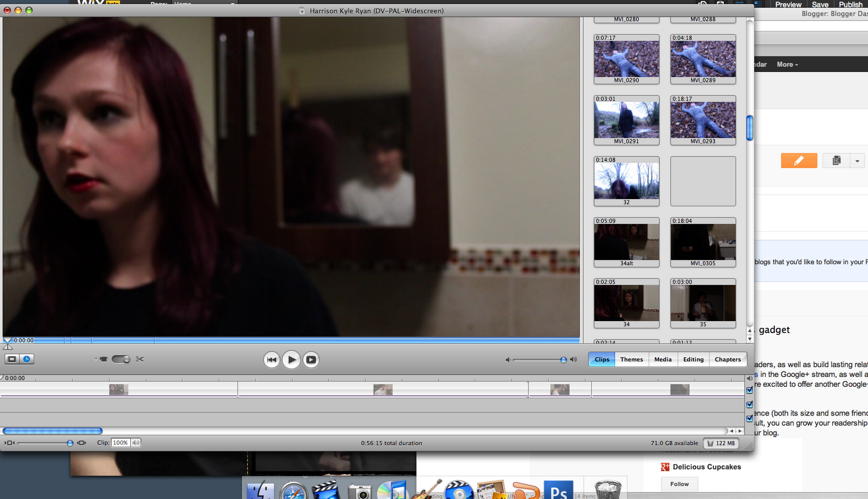The width and height of the screenshot is (868, 499).
Task: Switch to timeline viewer with clock icon
Action: tap(25, 359)
